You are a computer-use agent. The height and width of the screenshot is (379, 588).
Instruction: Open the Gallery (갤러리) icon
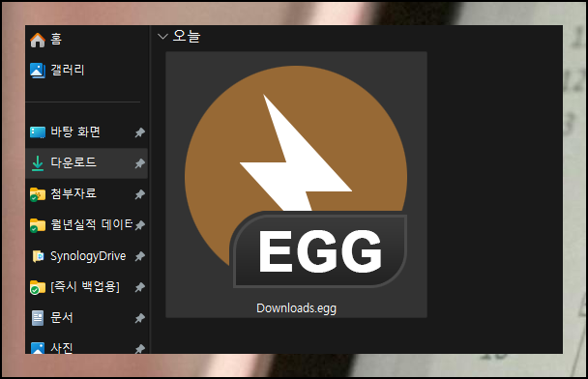(38, 71)
